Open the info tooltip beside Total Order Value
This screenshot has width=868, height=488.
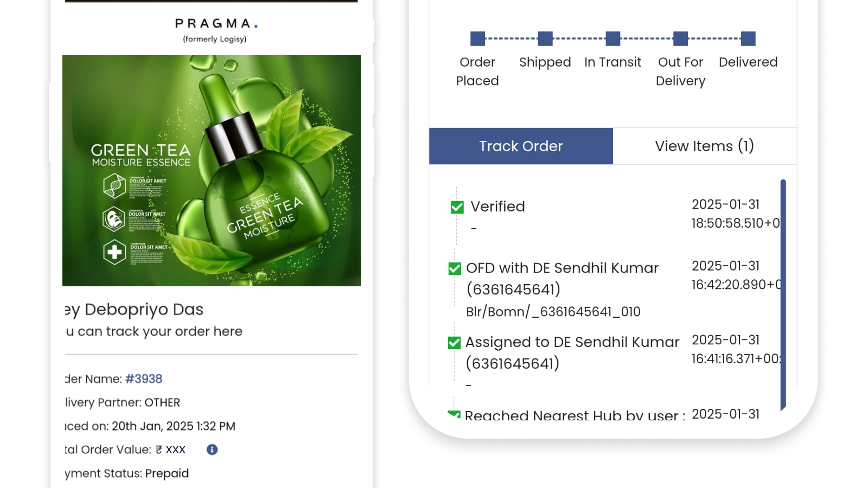pos(212,449)
